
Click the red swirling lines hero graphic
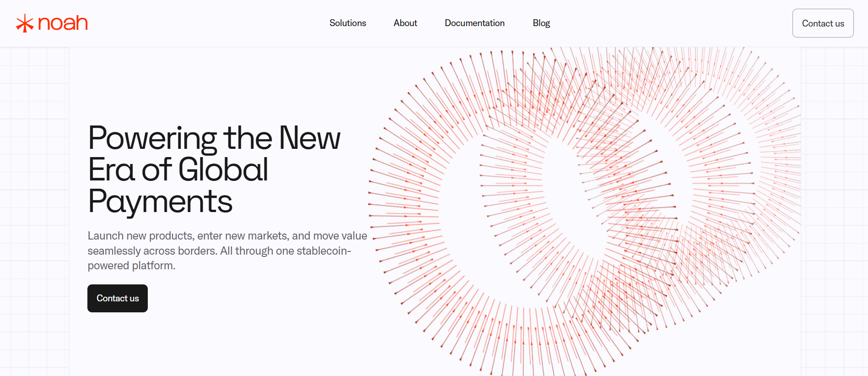[585, 212]
